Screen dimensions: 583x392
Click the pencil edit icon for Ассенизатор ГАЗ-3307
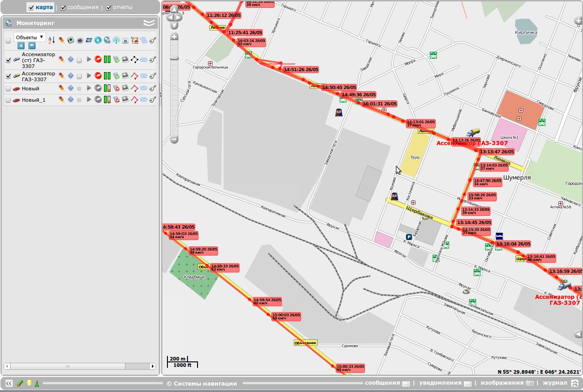coord(61,75)
